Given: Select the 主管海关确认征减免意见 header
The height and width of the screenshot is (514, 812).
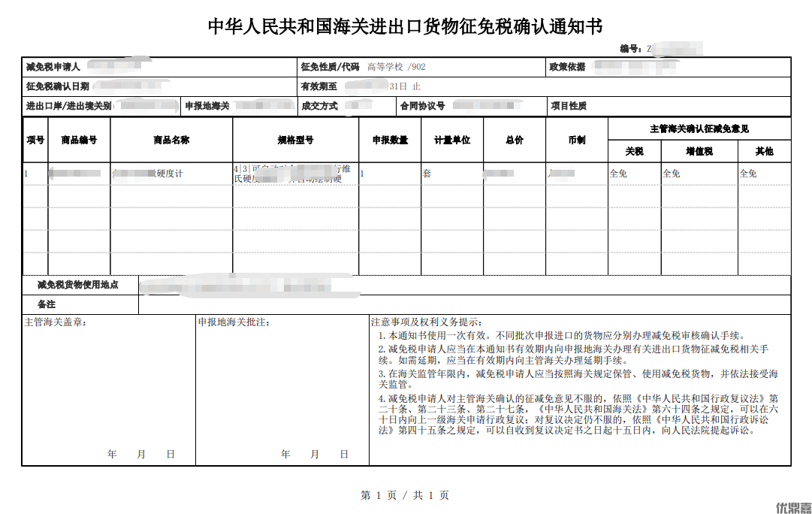Looking at the screenshot, I should [x=699, y=128].
